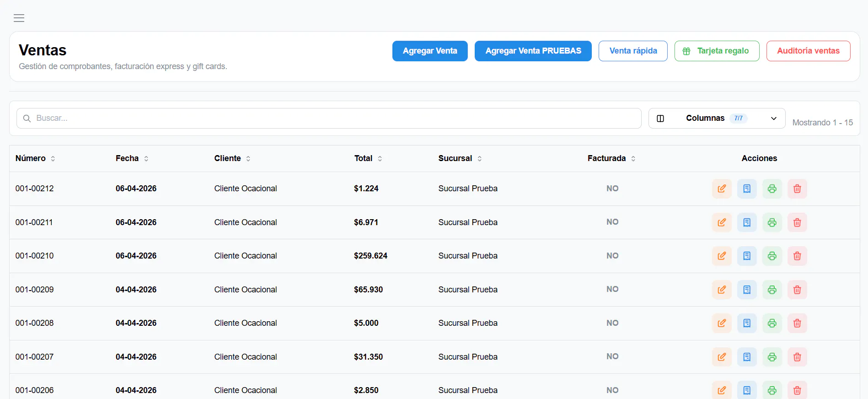Screen dimensions: 868x399
Task: Open the hamburger menu
Action: click(x=19, y=18)
